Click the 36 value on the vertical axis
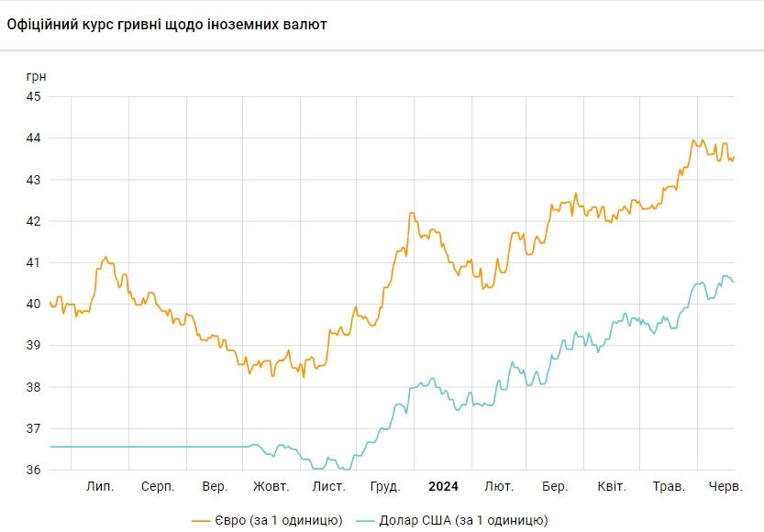764x532 pixels. coord(33,471)
